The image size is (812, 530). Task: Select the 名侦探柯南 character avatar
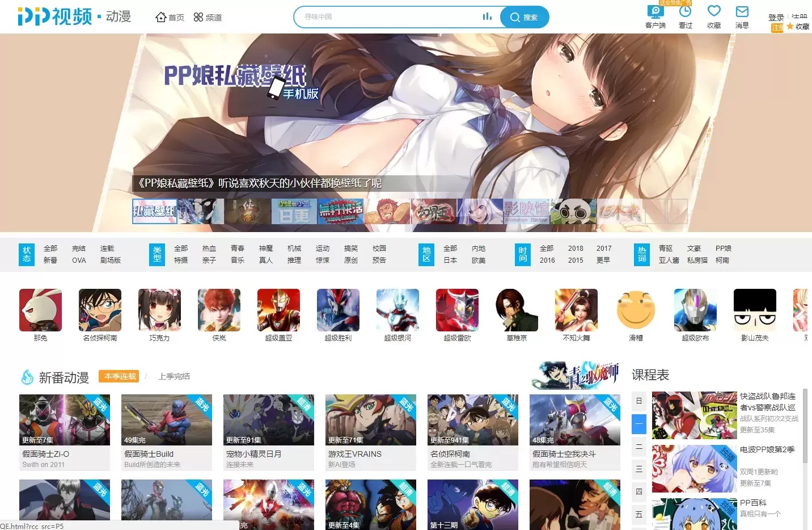point(100,310)
